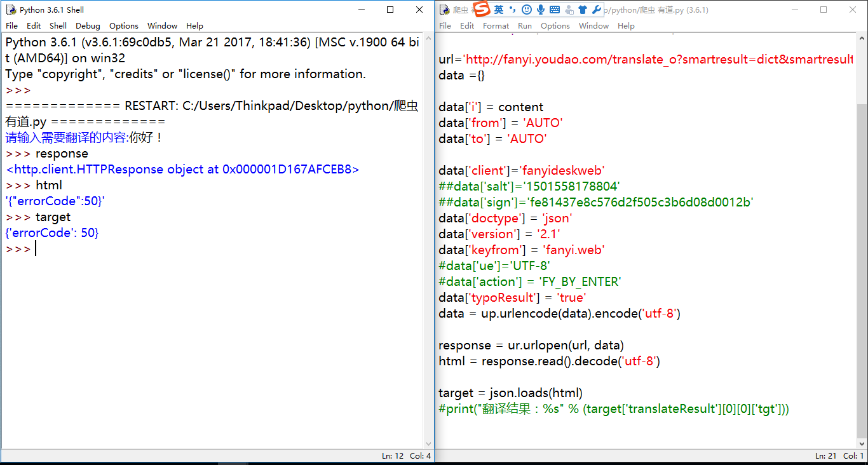Click the data['client']='fanyideskweb' line
Screen dimensions: 868x465
[522, 170]
